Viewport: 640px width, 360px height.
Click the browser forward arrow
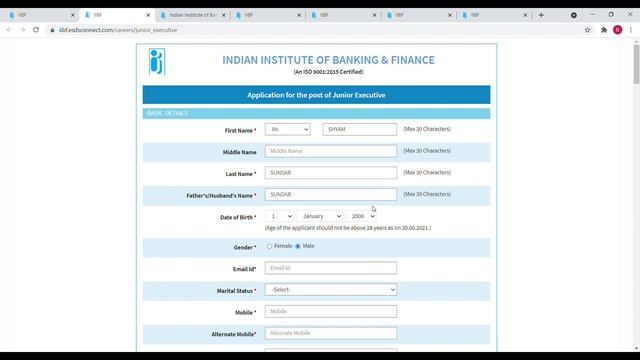tap(22, 30)
